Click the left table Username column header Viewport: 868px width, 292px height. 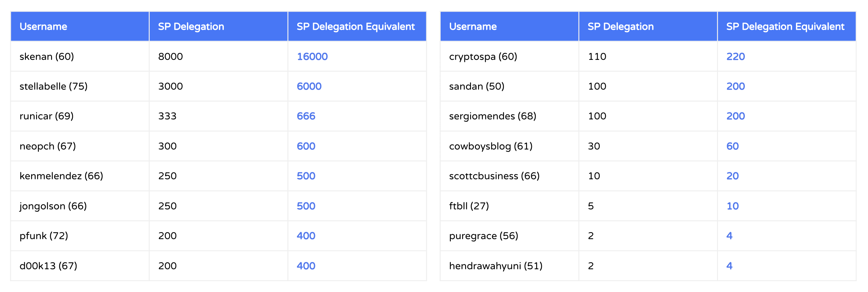pos(43,27)
